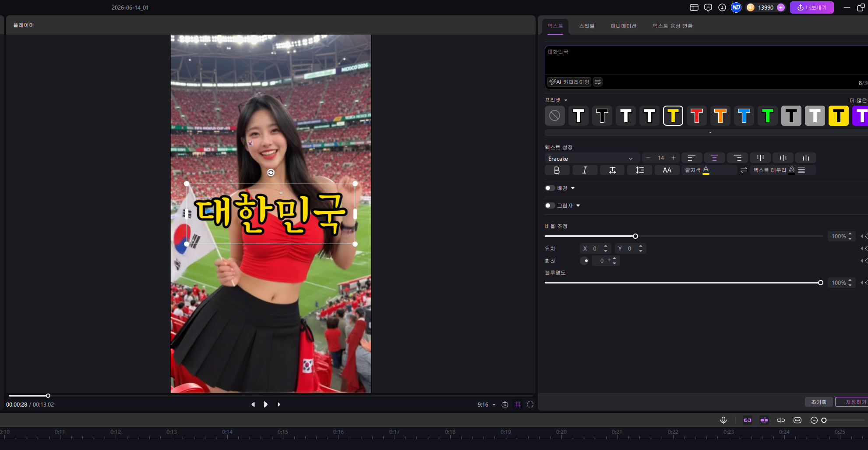This screenshot has height=450, width=868.
Task: Click the rotation dial knob
Action: (x=585, y=261)
